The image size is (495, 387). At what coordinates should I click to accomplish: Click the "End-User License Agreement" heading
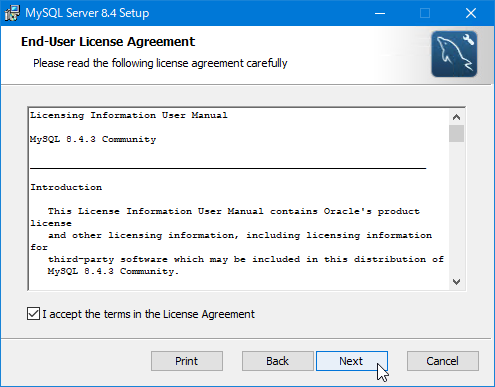coord(108,42)
